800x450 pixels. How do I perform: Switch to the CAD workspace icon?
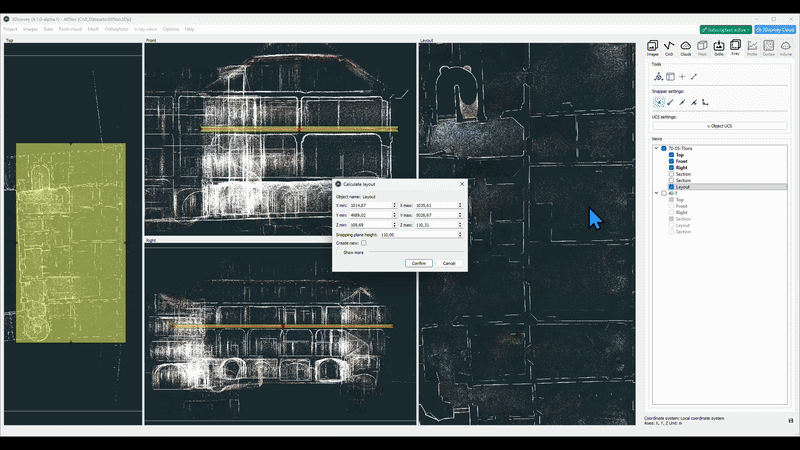(669, 47)
